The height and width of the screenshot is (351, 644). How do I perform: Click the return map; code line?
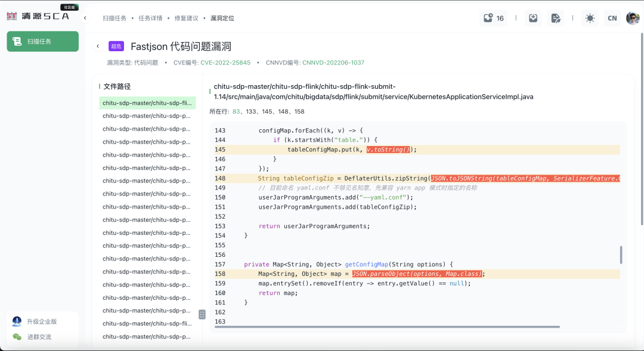278,293
